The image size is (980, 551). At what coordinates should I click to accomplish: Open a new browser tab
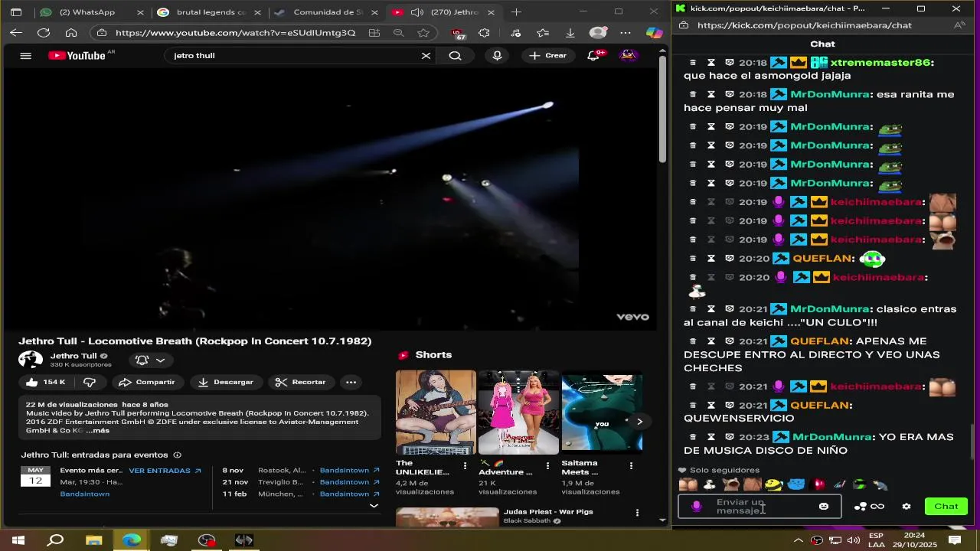click(x=517, y=12)
